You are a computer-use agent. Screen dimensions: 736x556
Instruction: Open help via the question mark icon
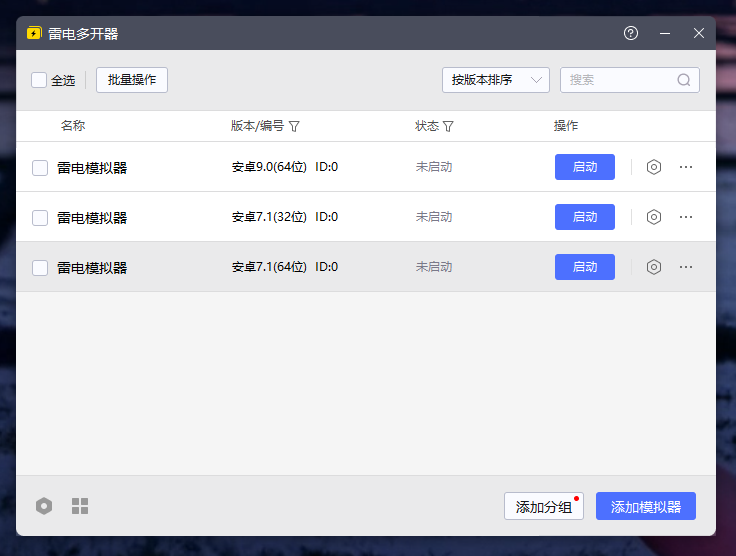631,33
